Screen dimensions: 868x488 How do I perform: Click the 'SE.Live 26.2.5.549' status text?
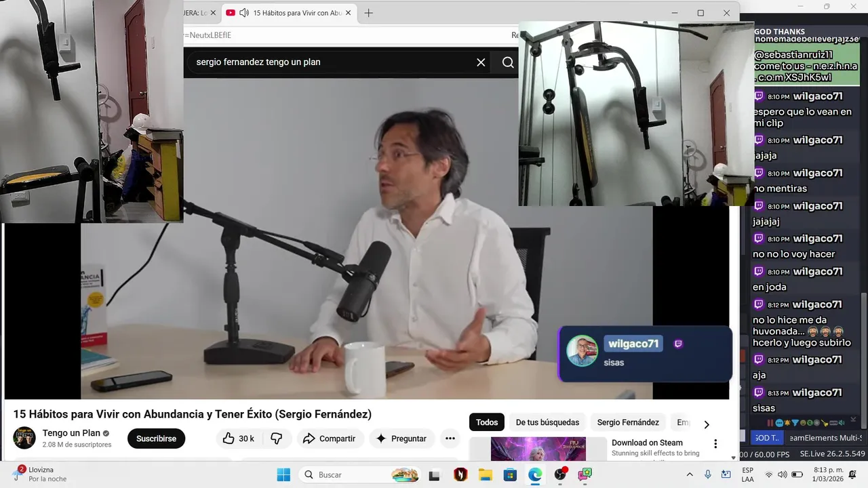click(x=832, y=454)
